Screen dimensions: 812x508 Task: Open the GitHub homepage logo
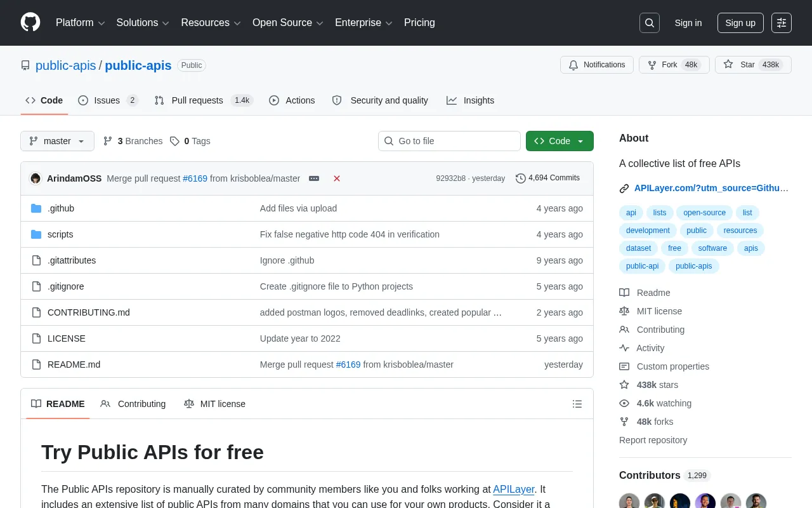tap(30, 23)
